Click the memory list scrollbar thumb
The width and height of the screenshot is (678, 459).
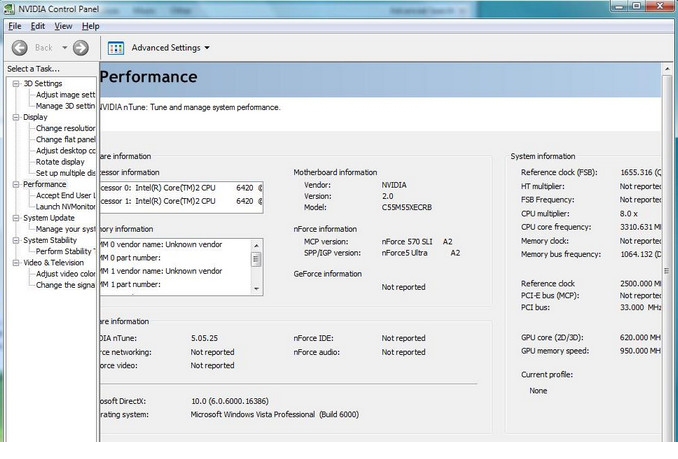coord(256,259)
